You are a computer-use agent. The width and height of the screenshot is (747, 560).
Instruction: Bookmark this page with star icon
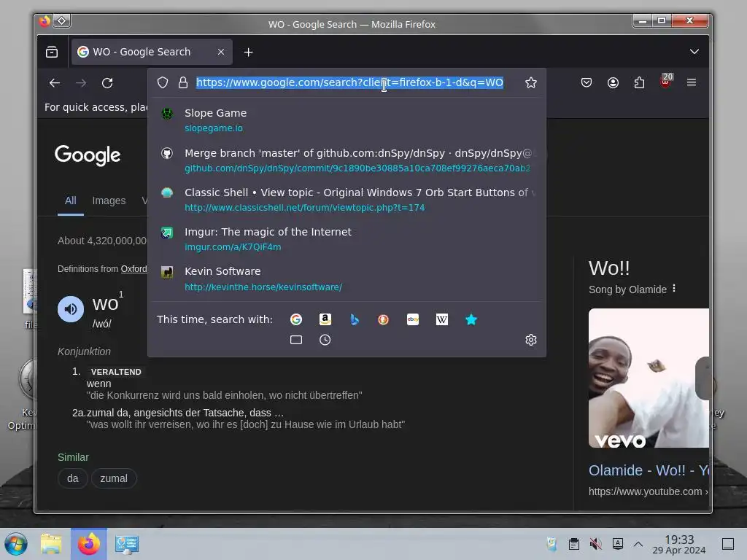click(x=531, y=82)
